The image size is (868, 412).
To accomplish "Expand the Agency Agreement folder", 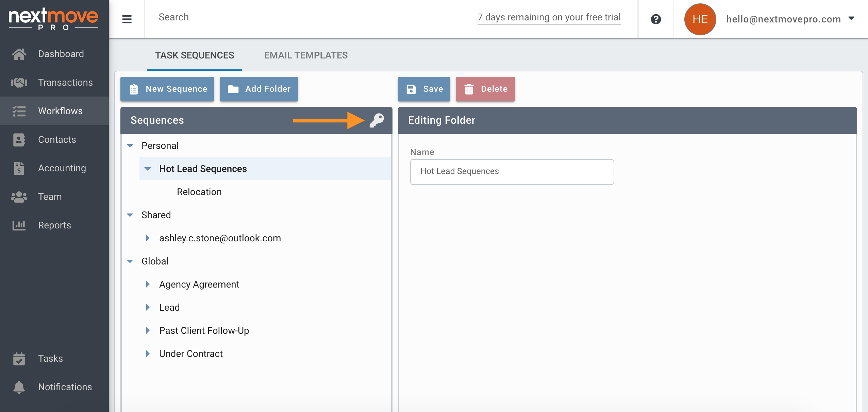I will 148,284.
